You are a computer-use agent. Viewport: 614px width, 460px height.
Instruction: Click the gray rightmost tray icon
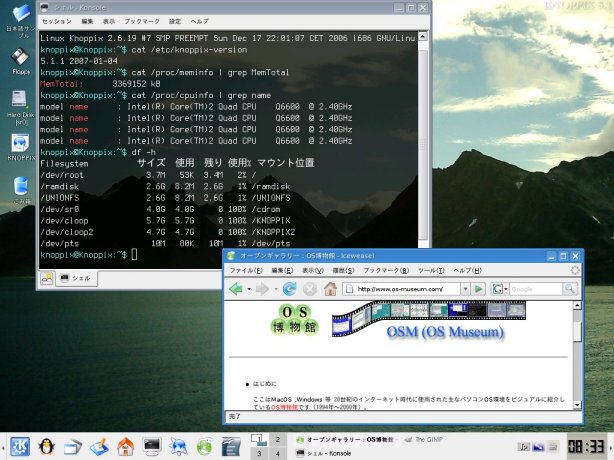click(x=553, y=447)
